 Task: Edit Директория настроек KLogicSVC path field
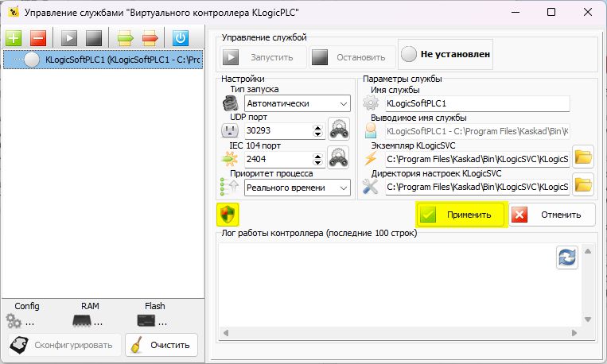[x=477, y=188]
